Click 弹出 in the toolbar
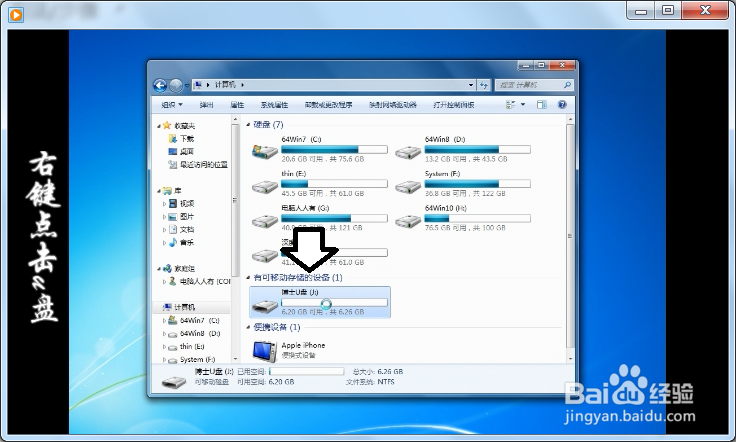736x442 pixels. point(206,105)
